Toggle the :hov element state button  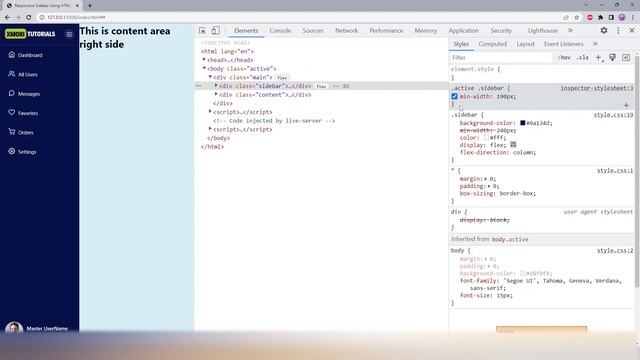[x=564, y=58]
